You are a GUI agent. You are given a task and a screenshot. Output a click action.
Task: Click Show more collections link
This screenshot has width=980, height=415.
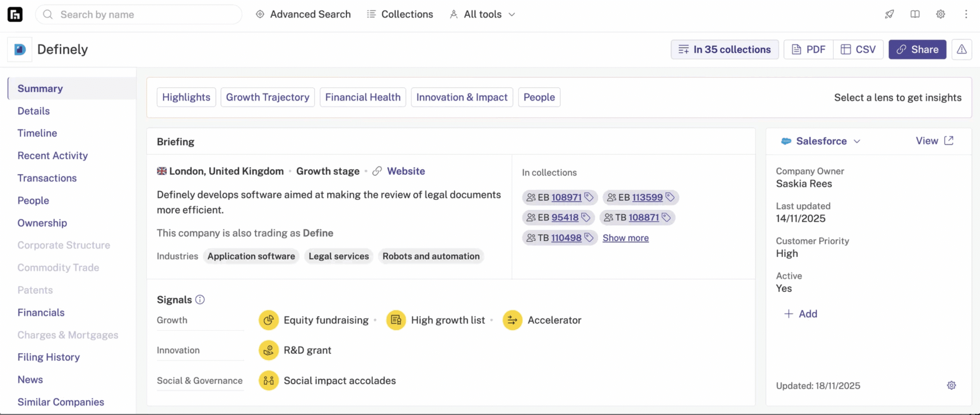coord(626,238)
